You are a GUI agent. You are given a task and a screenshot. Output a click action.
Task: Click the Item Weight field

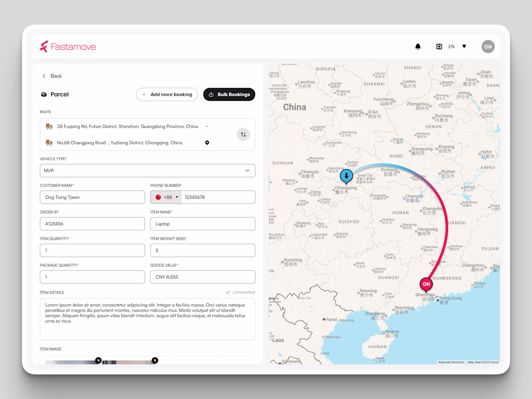[203, 251]
